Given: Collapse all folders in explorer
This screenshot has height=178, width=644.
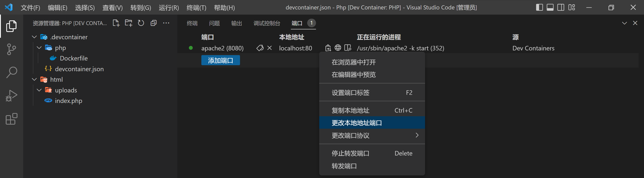Looking at the screenshot, I should (153, 23).
